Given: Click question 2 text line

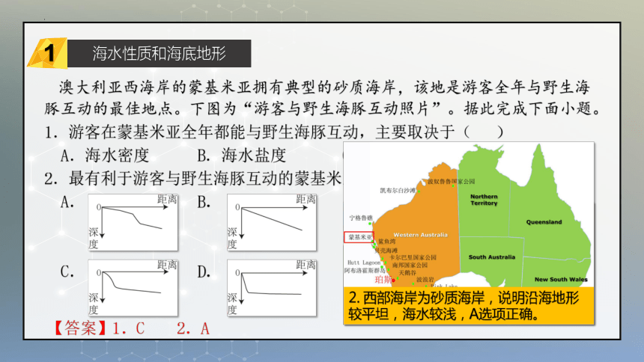Looking at the screenshot, I should pos(193,179).
